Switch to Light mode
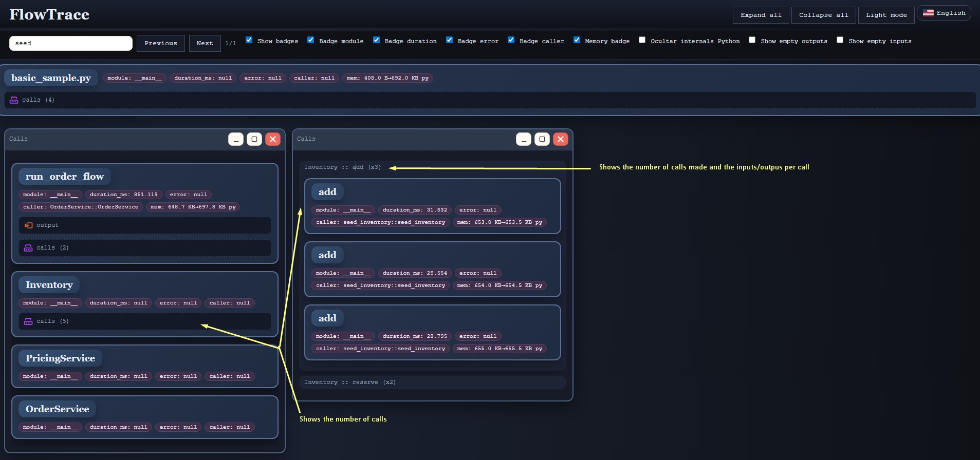Screen dimensions: 980x460 pyautogui.click(x=886, y=15)
